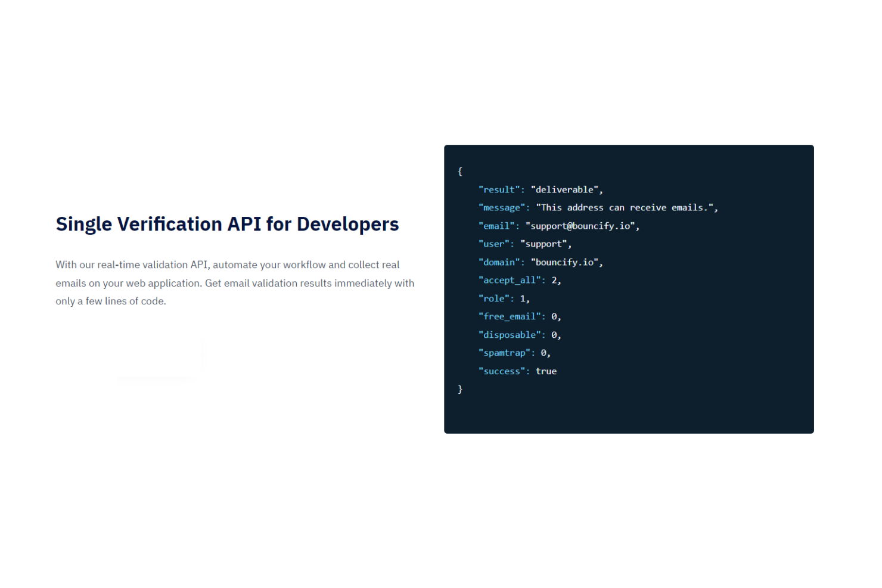Screen dimensions: 882x588
Task: Click the "disposable": 0 line
Action: pos(520,335)
